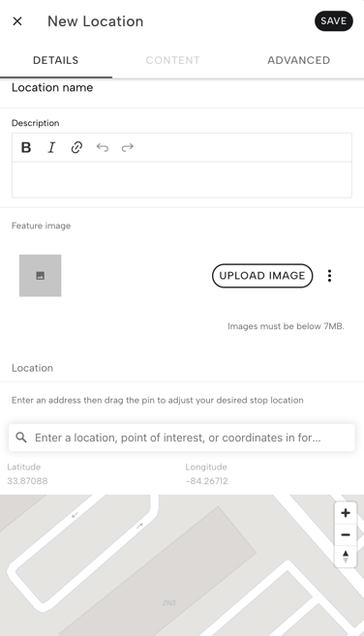The height and width of the screenshot is (636, 364).
Task: Click the UPLOAD IMAGE button
Action: [x=262, y=276]
